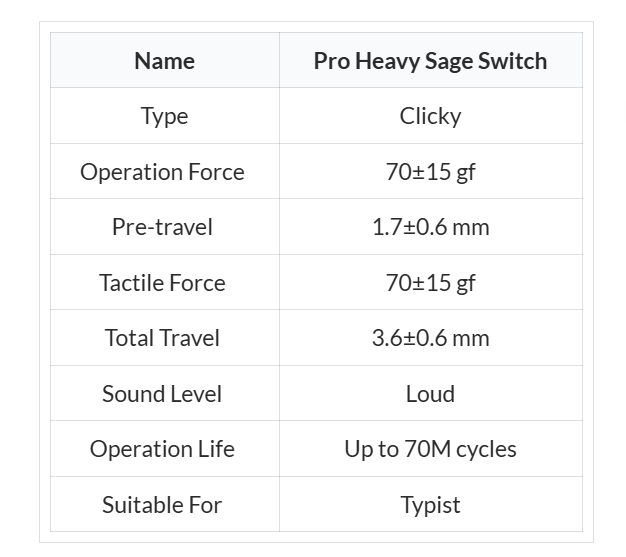Select the Pro Heavy Sage Switch header

point(430,61)
